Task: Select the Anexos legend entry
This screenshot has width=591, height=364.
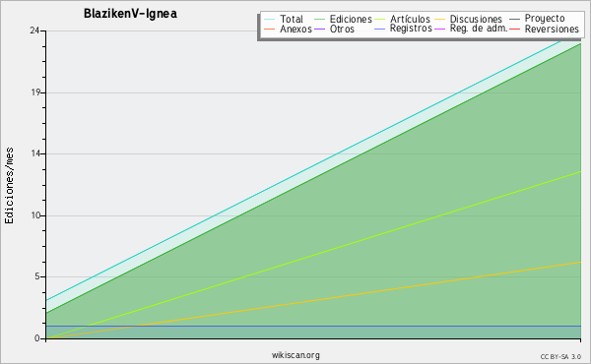Action: [295, 29]
